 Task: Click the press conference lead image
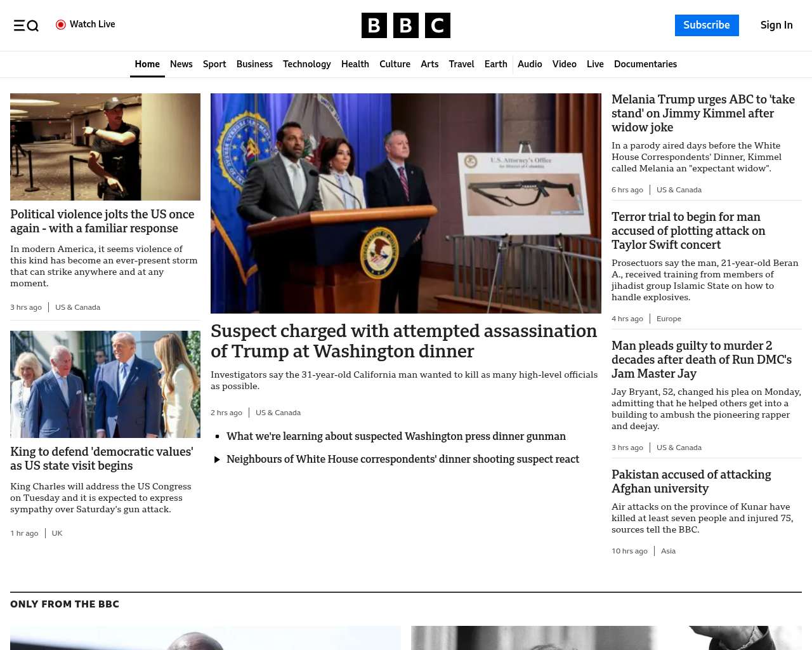(405, 203)
